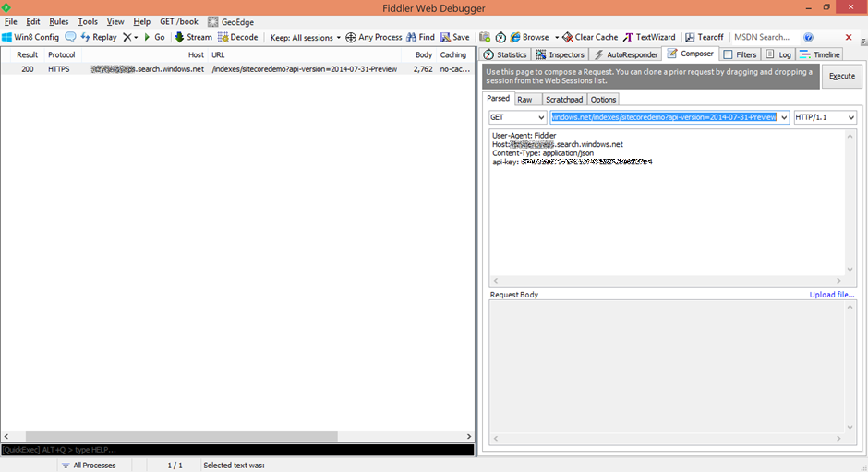The width and height of the screenshot is (868, 472).
Task: Click the session list scroll right arrow
Action: (468, 437)
